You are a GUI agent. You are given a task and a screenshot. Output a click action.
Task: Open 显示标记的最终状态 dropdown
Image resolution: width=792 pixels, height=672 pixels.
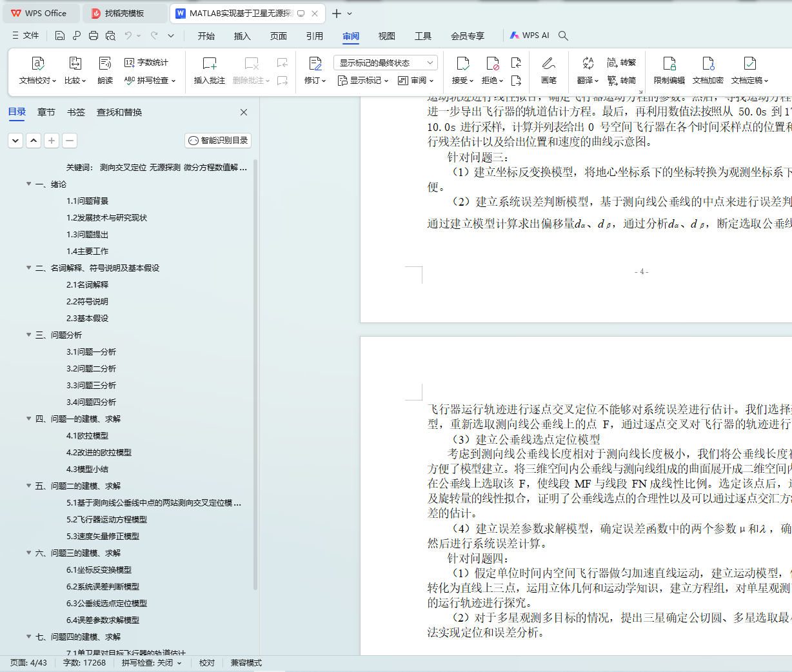click(386, 63)
